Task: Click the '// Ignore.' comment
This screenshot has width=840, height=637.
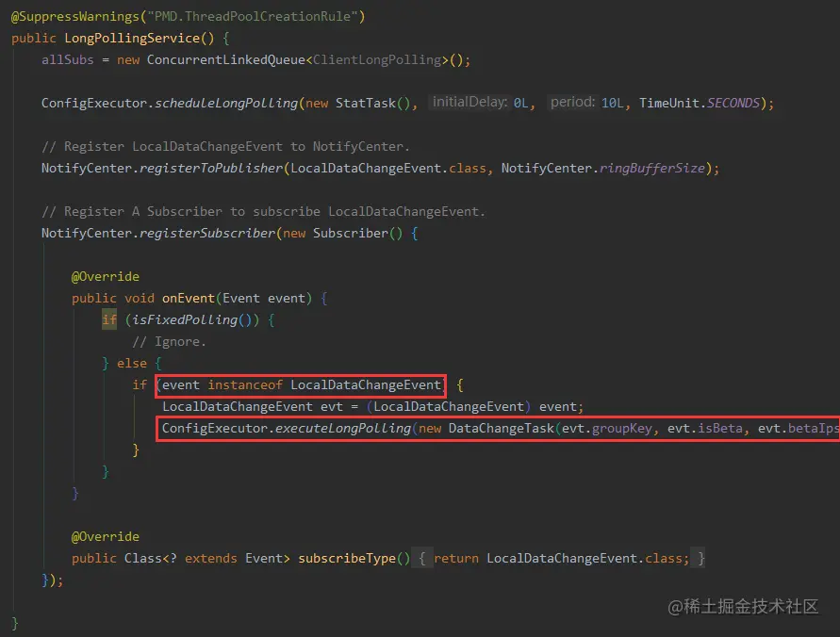Action: coord(170,341)
